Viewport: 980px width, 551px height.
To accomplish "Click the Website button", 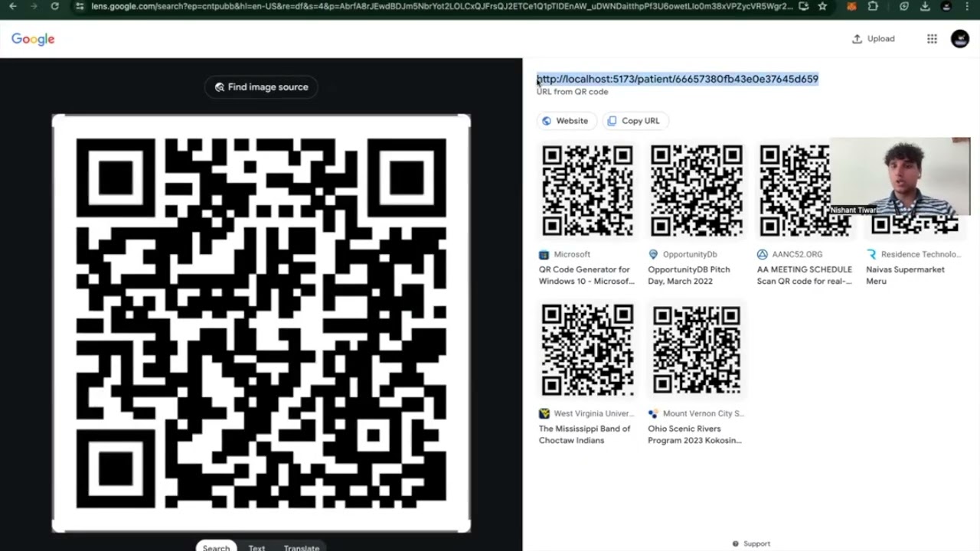I will click(565, 121).
